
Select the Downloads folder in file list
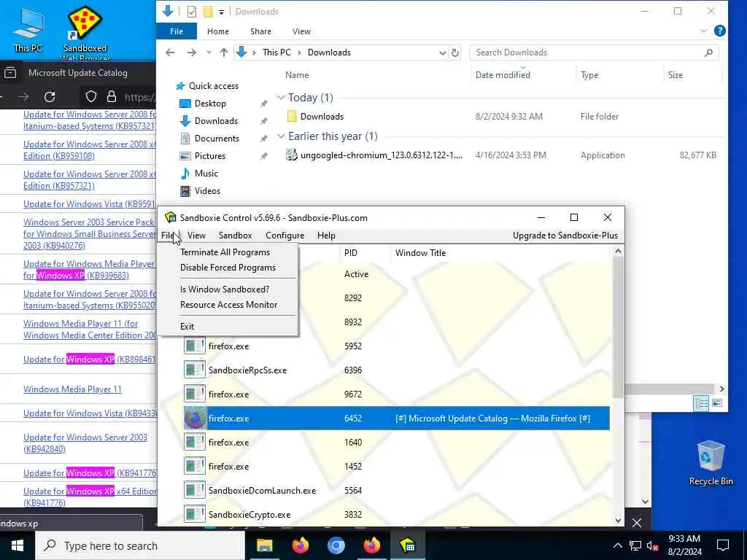pos(322,117)
